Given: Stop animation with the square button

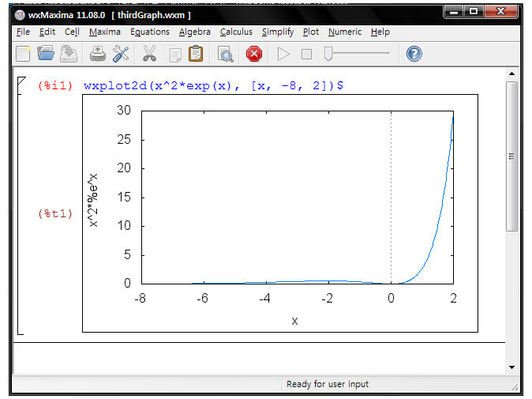Looking at the screenshot, I should coord(306,54).
